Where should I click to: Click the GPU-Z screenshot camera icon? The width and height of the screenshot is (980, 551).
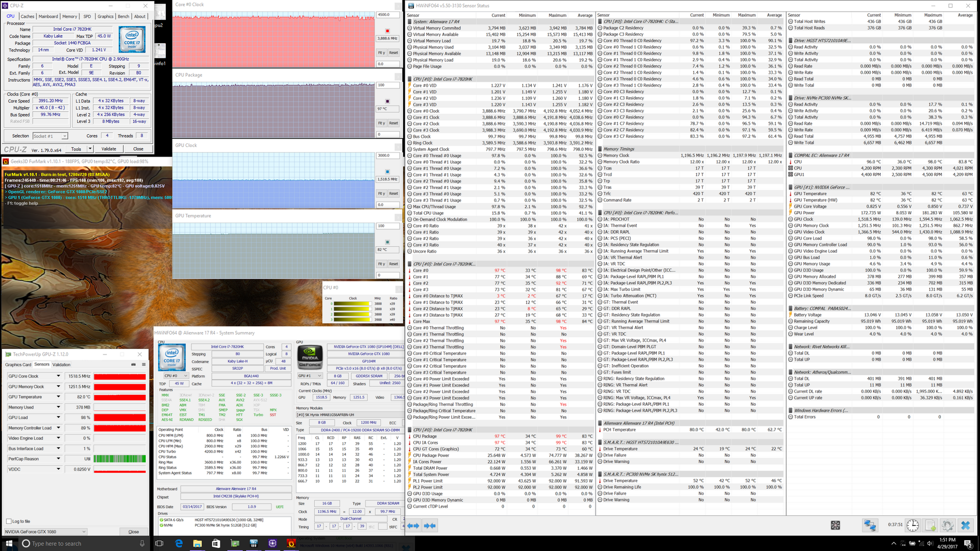click(133, 364)
